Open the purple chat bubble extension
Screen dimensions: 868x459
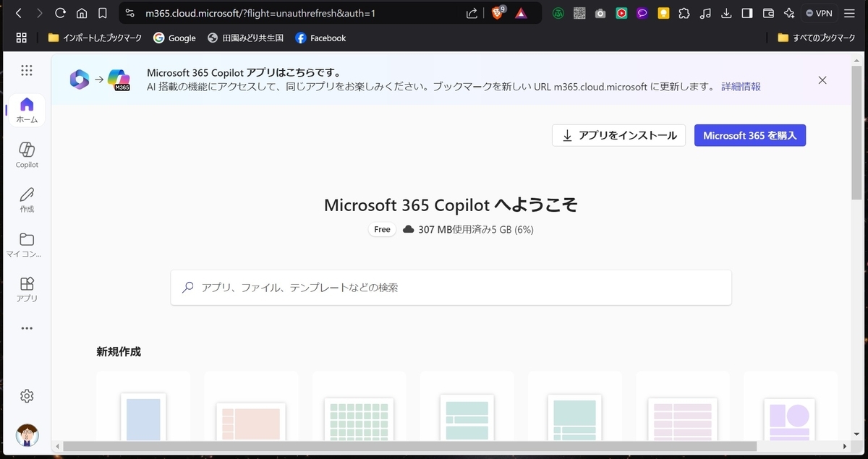click(642, 13)
